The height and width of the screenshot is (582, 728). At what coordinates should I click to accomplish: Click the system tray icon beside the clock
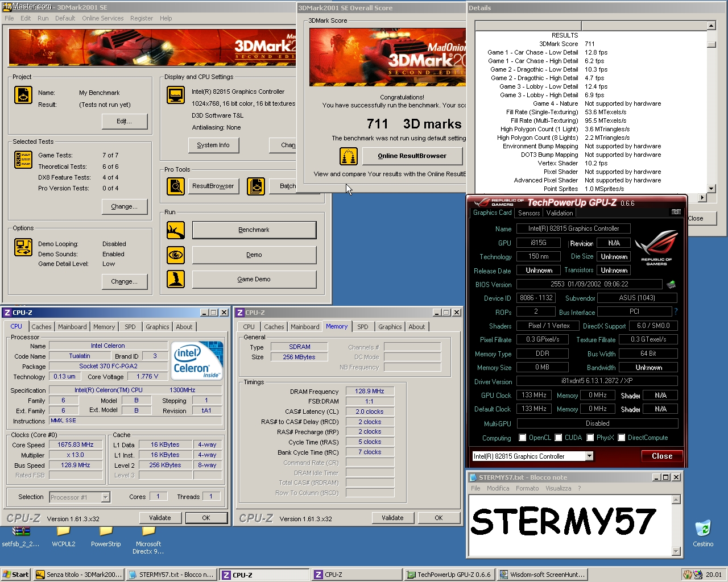(x=698, y=575)
